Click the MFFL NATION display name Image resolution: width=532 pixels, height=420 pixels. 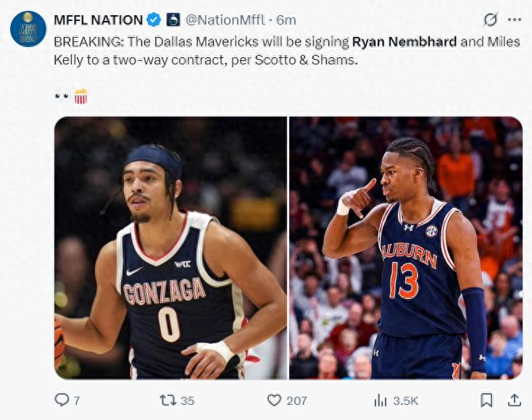[x=97, y=20]
